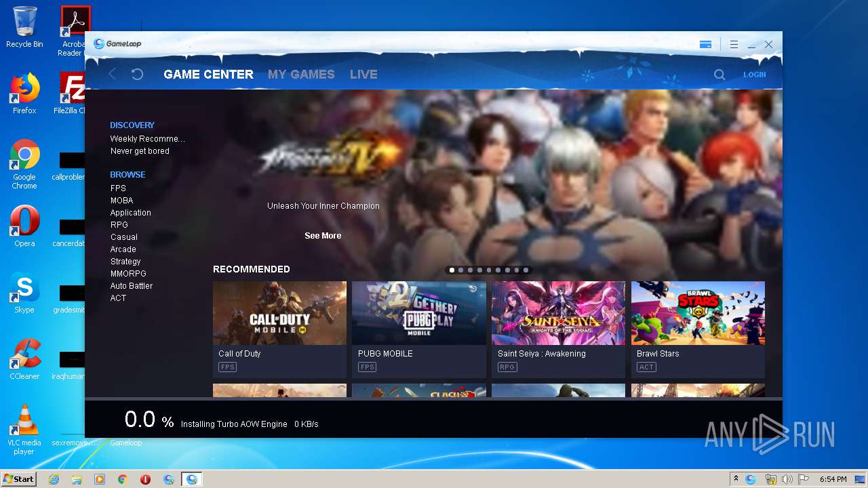Click the Installing Turbo AOW Engine status text
This screenshot has height=488, width=868.
pyautogui.click(x=234, y=424)
